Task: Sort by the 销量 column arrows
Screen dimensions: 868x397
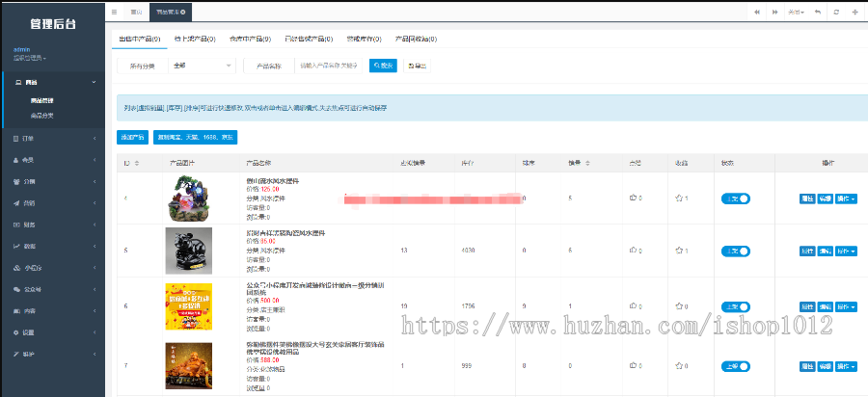Action: [x=587, y=163]
